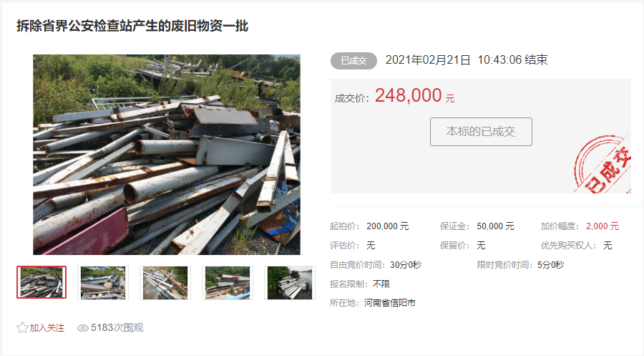Click the 加价幅度 2,000 元 value
Screen dimensions: 644x356
(x=602, y=226)
